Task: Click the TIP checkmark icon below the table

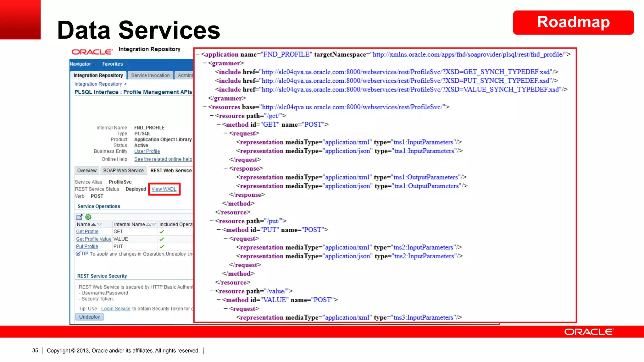Action: (x=78, y=254)
